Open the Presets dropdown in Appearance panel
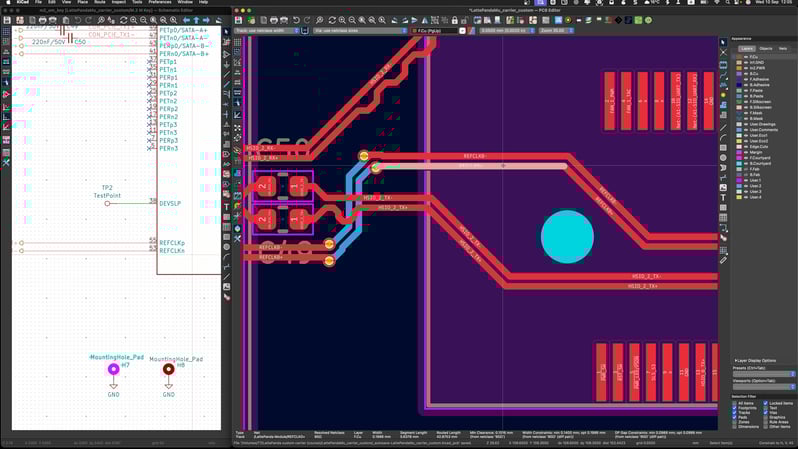This screenshot has height=449, width=798. pos(763,373)
